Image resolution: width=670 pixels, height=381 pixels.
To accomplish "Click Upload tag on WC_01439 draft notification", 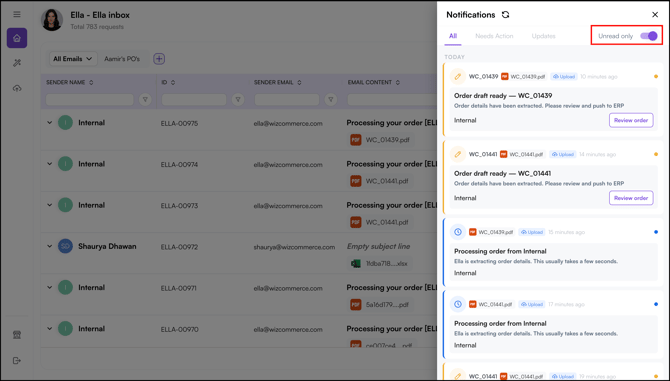I will tap(564, 76).
